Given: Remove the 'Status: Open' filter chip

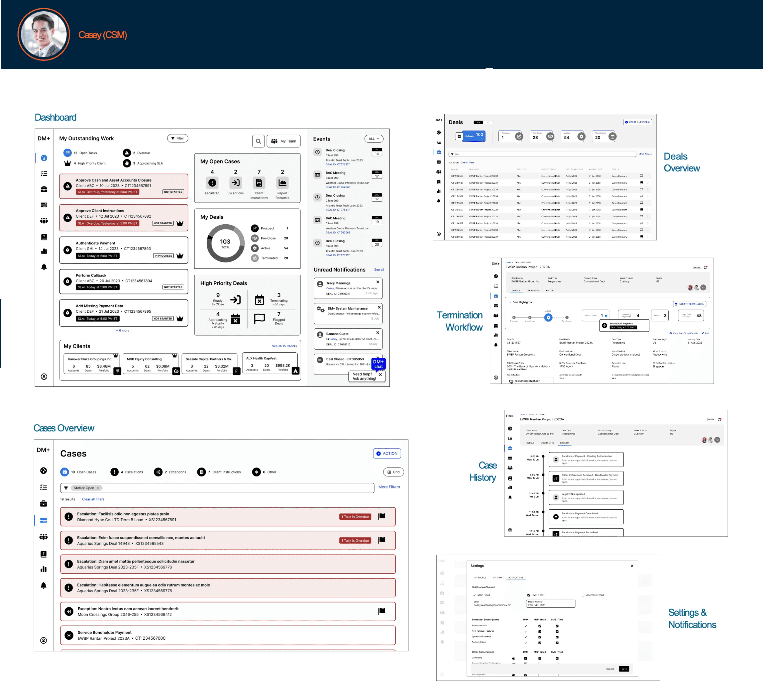Looking at the screenshot, I should click(98, 488).
